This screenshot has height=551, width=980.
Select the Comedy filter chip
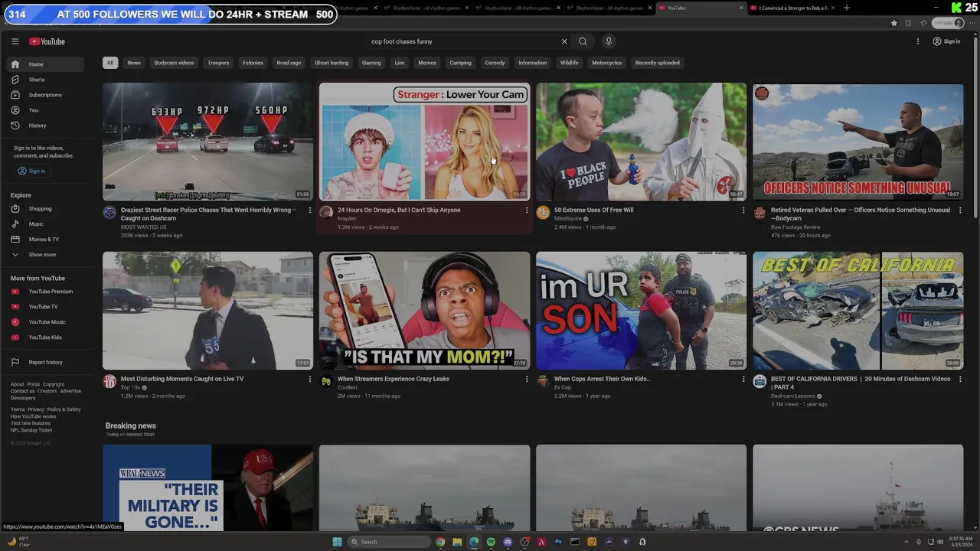coord(495,63)
